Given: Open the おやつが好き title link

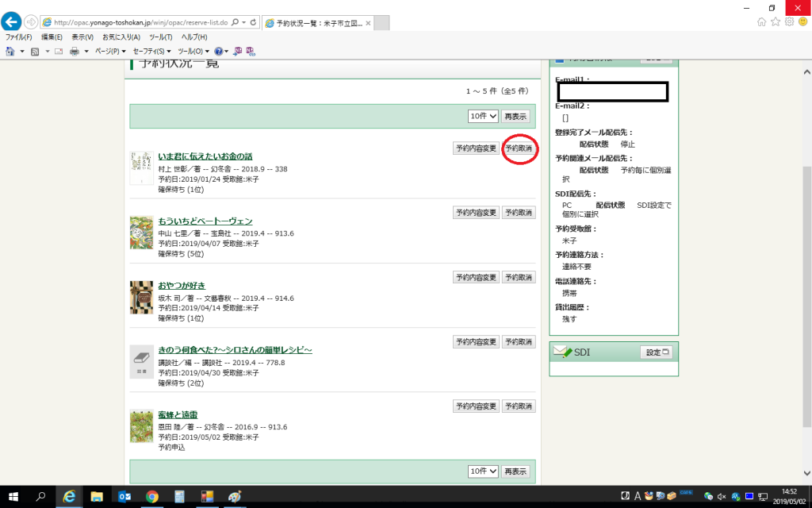Looking at the screenshot, I should coord(182,286).
